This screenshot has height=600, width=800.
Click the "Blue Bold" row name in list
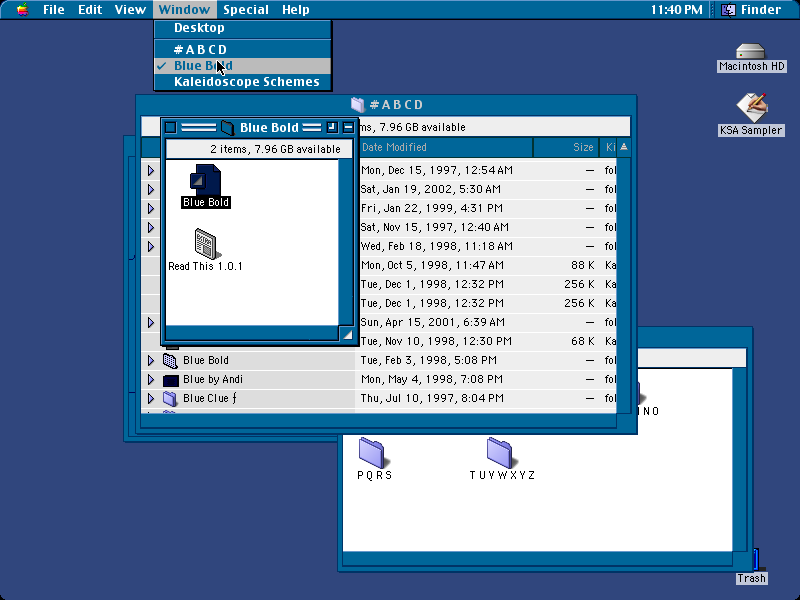pos(206,360)
